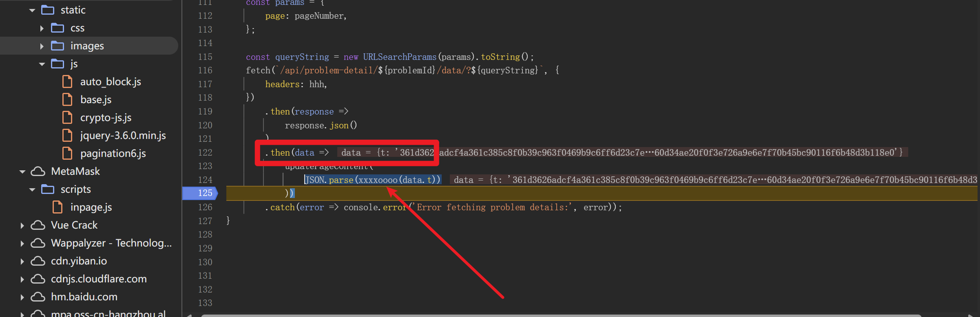Screen dimensions: 980x317
Task: Collapse the MetaMask domain arrow
Action: tap(22, 172)
